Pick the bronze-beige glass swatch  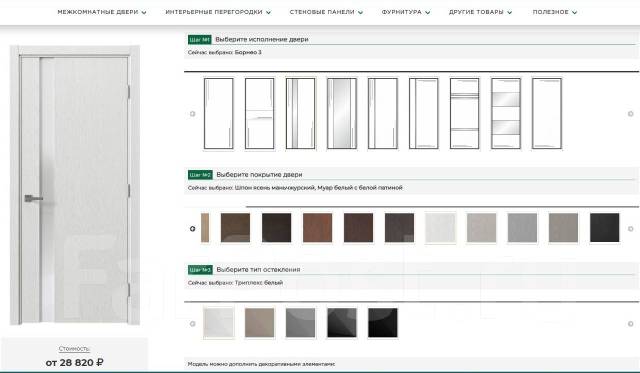point(260,323)
